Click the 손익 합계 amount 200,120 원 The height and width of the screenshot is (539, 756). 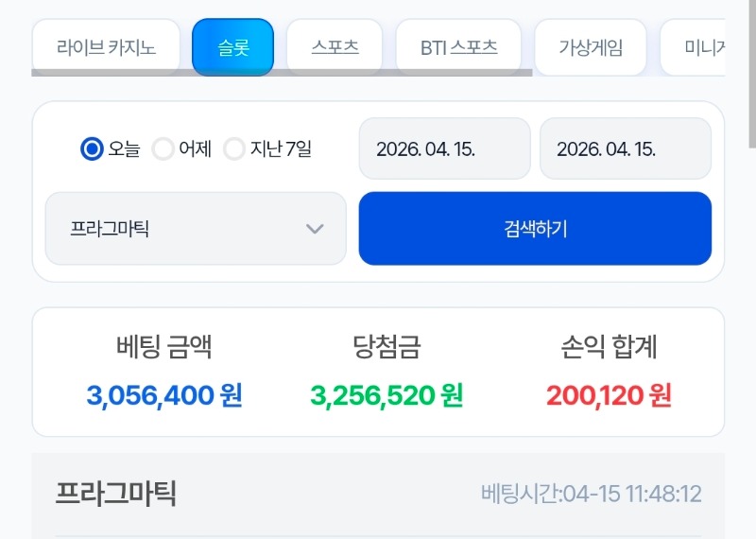[609, 395]
